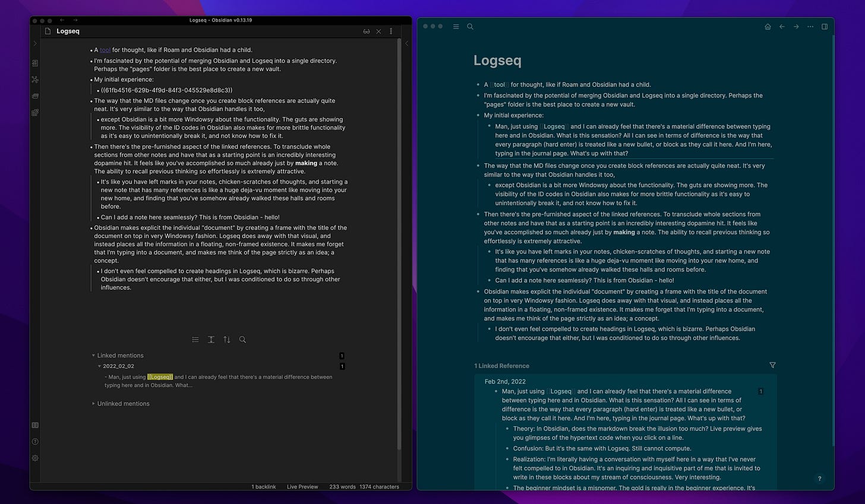Navigate back arrow in Obsidian title bar
Viewport: 865px width, 504px height.
(x=62, y=20)
